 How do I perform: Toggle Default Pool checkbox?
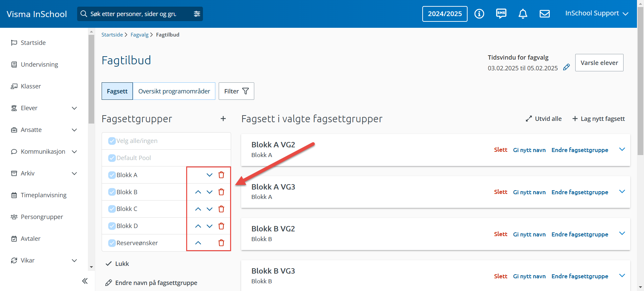tap(112, 158)
